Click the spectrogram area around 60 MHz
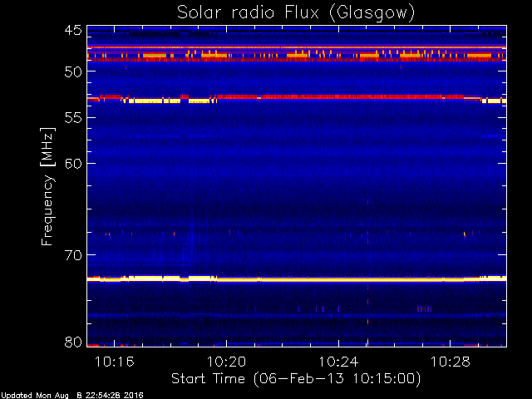532x399 pixels. pyautogui.click(x=297, y=163)
